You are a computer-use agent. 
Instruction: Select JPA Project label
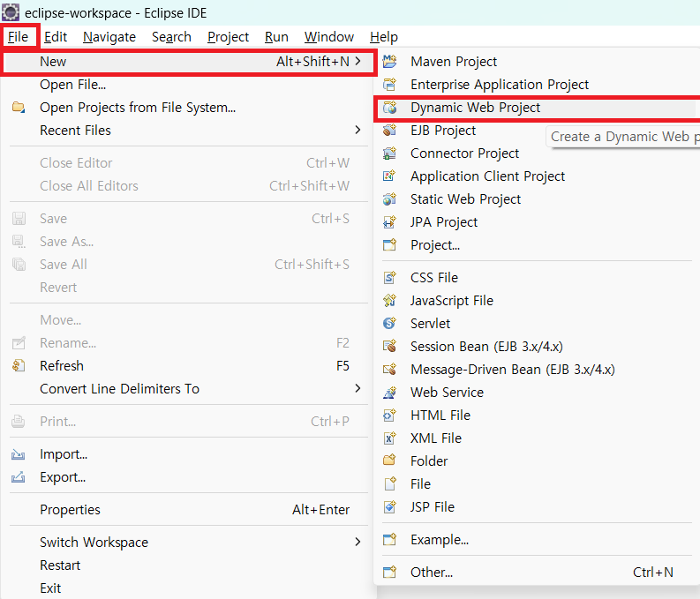[x=444, y=222]
